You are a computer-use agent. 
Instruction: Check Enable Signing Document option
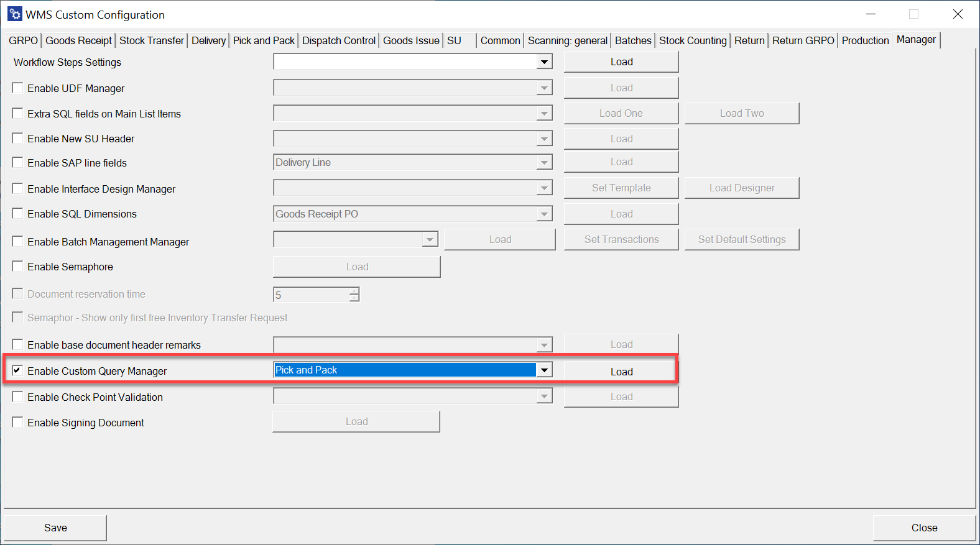click(18, 423)
